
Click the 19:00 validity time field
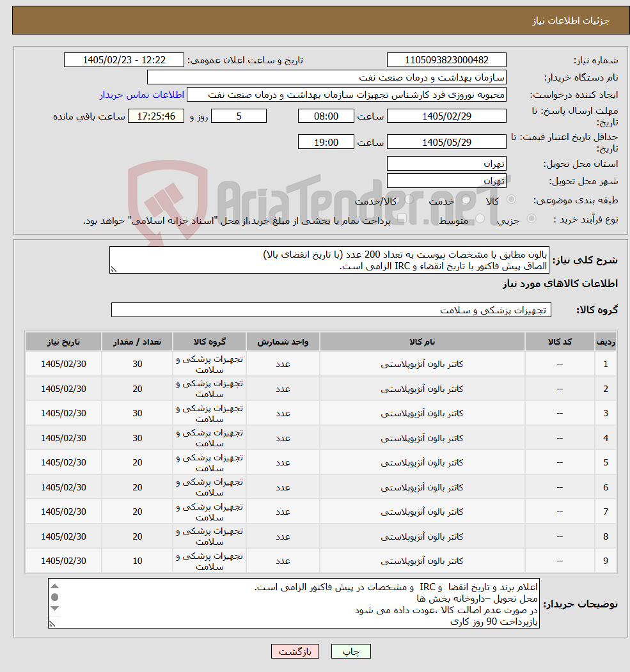pos(326,143)
